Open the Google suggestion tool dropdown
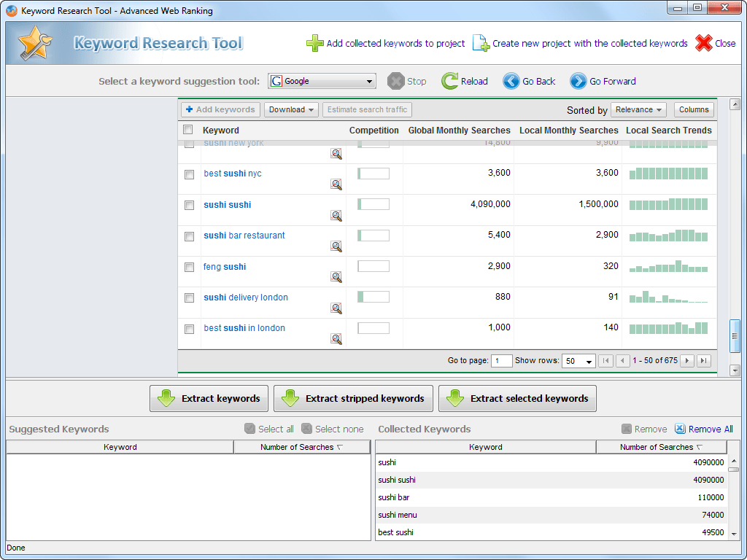The height and width of the screenshot is (560, 747). (x=322, y=81)
